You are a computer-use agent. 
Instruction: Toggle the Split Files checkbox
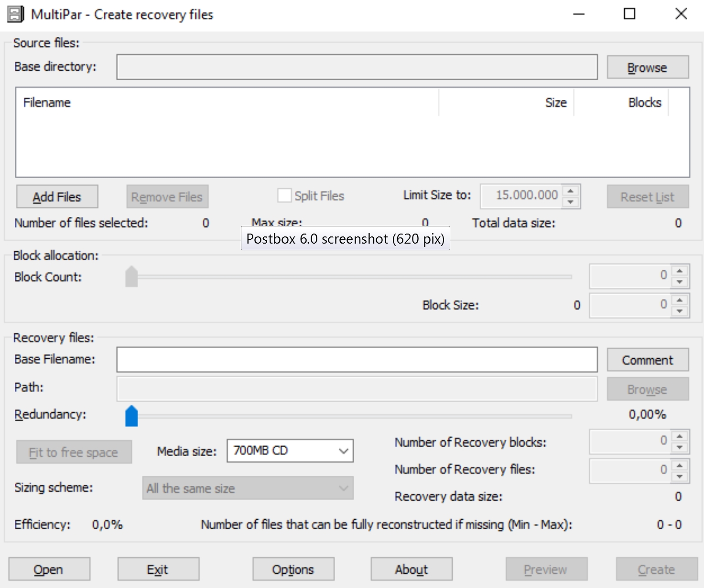284,196
